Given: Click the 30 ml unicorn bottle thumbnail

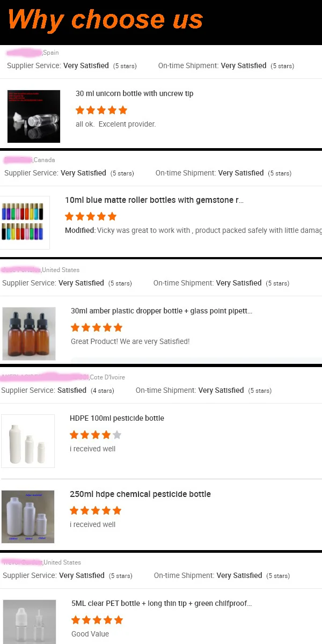Looking at the screenshot, I should tap(34, 116).
